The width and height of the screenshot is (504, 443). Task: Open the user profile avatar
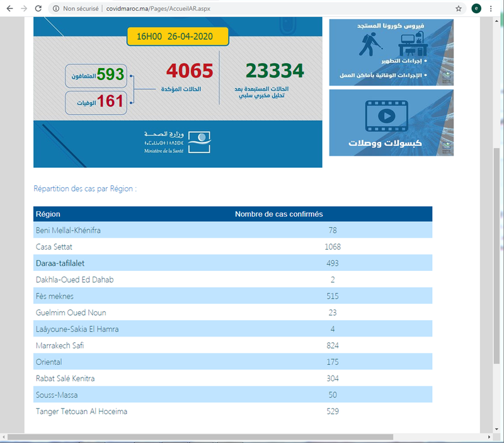476,9
